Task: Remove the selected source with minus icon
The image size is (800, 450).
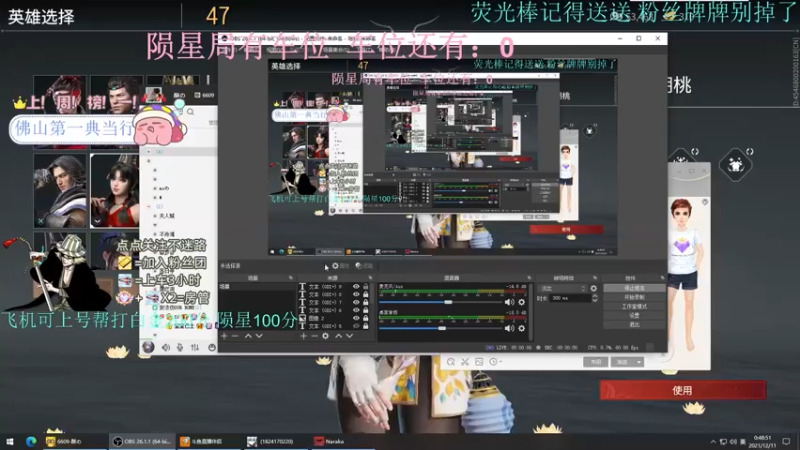Action: [x=314, y=336]
